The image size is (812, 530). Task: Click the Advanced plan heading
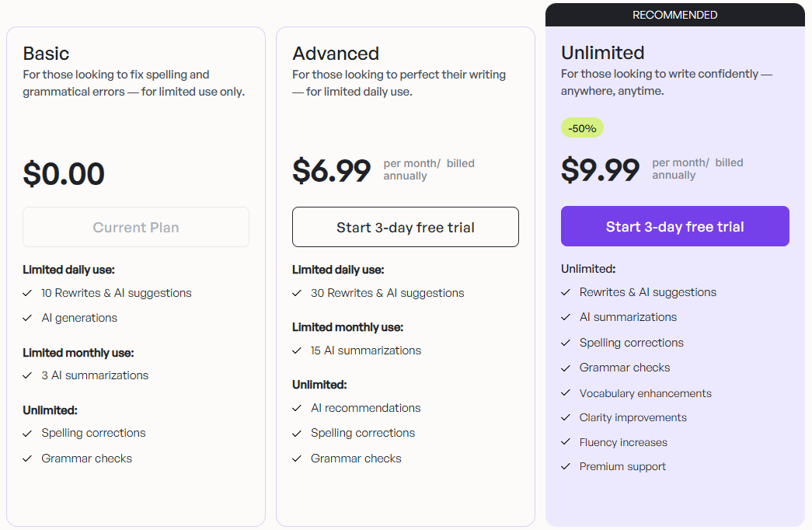tap(336, 54)
